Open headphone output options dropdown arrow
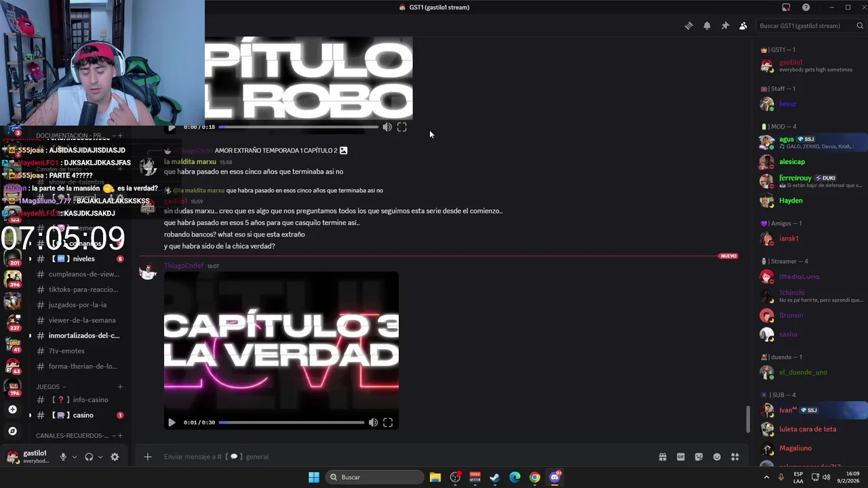868x488 pixels. [x=100, y=457]
